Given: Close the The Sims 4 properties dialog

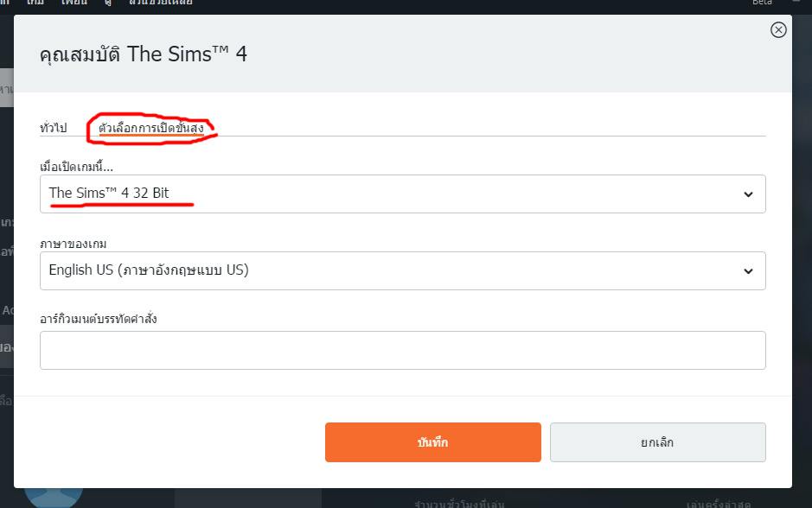Looking at the screenshot, I should (x=778, y=30).
